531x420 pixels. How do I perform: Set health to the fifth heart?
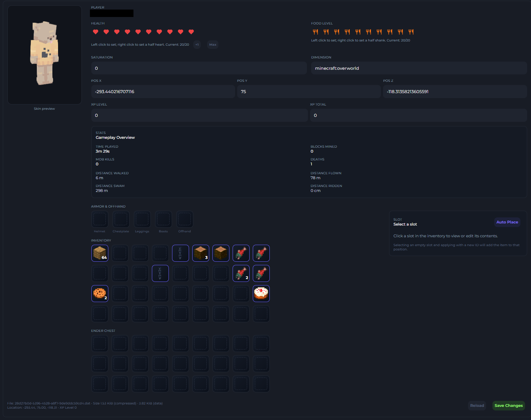click(138, 32)
